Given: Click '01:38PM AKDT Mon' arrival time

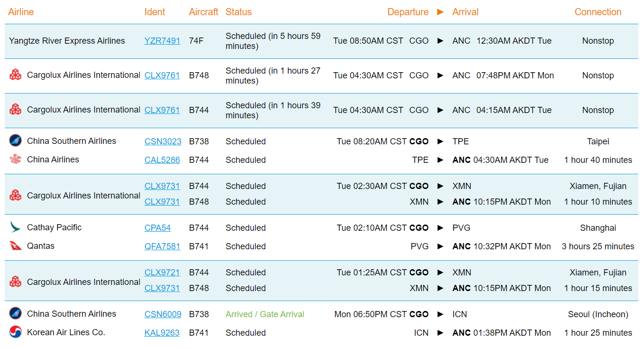Looking at the screenshot, I should 512,333.
